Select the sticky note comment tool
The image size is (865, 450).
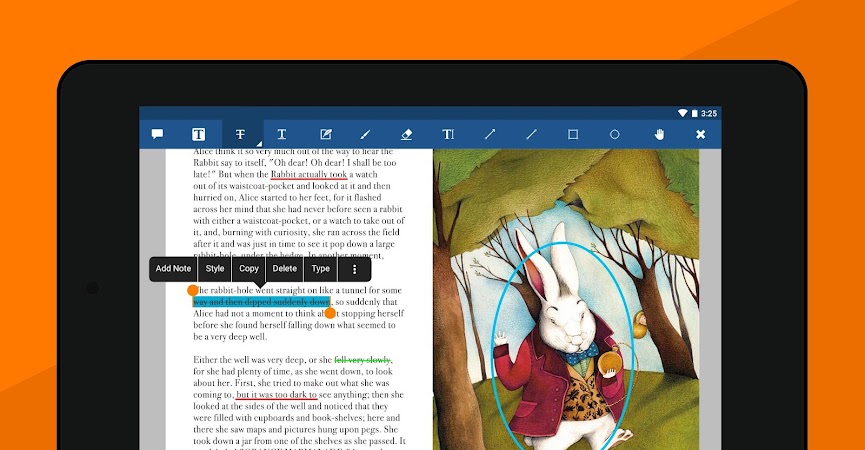pyautogui.click(x=157, y=134)
